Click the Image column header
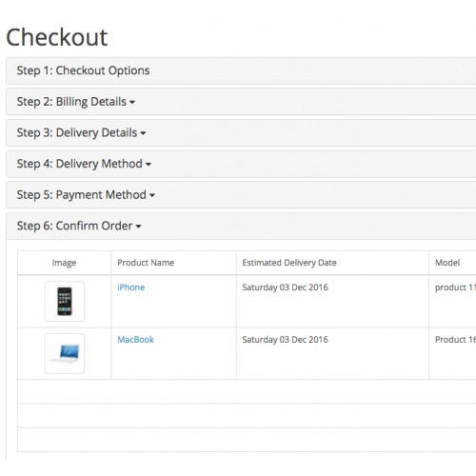 (x=64, y=263)
